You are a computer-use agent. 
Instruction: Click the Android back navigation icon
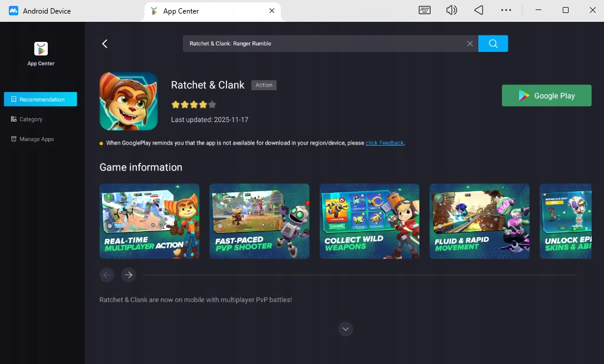[478, 10]
